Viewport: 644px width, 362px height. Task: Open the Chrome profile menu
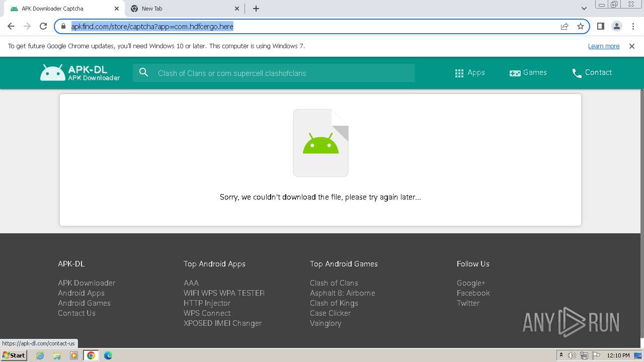616,26
